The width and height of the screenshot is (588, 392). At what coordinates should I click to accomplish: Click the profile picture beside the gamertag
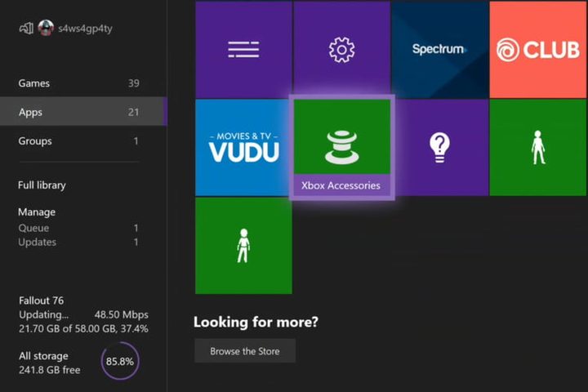[46, 28]
